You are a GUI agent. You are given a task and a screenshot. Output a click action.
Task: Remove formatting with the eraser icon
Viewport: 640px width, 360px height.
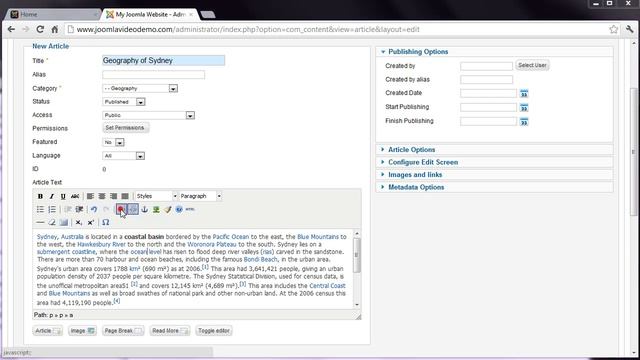point(52,222)
